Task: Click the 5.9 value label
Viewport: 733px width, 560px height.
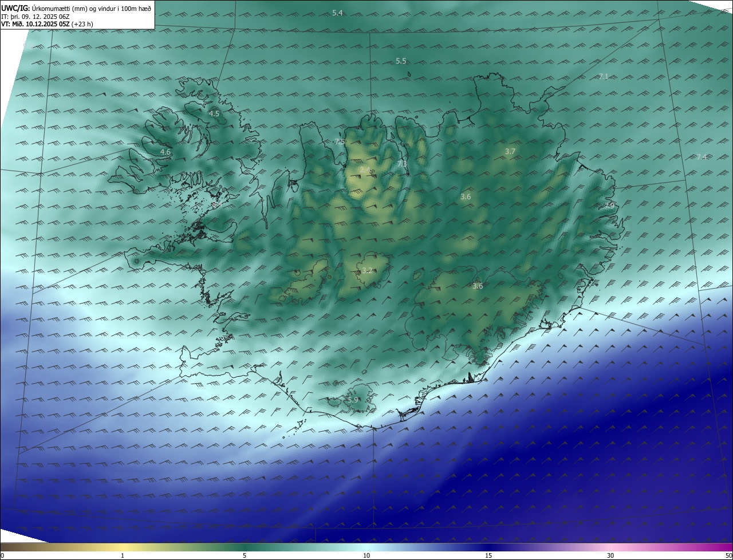Action: coord(353,400)
